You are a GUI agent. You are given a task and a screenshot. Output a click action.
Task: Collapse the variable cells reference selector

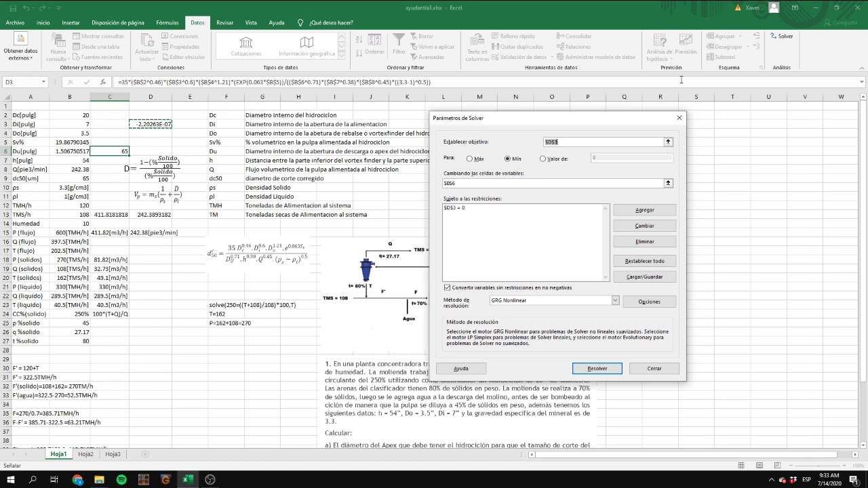click(668, 183)
